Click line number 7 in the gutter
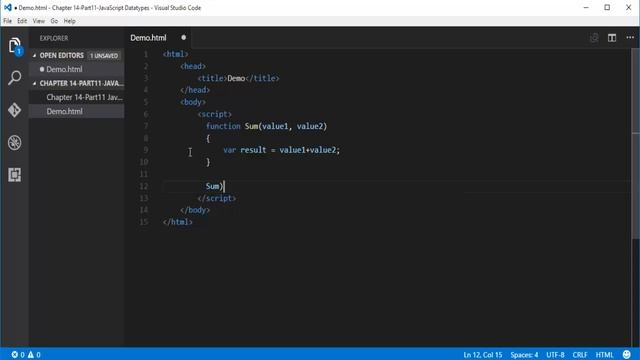 pos(146,126)
